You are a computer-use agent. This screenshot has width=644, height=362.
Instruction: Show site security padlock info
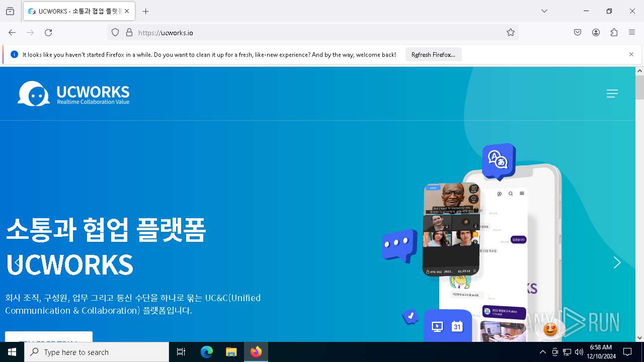pos(129,33)
